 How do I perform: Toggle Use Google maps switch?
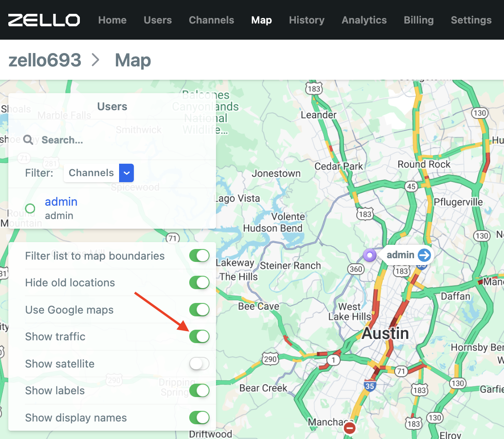(199, 309)
